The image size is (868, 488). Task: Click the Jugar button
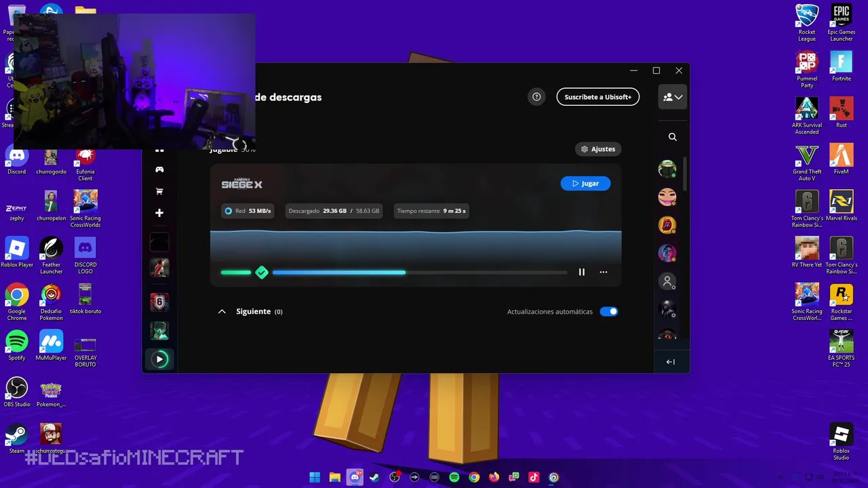(x=585, y=184)
